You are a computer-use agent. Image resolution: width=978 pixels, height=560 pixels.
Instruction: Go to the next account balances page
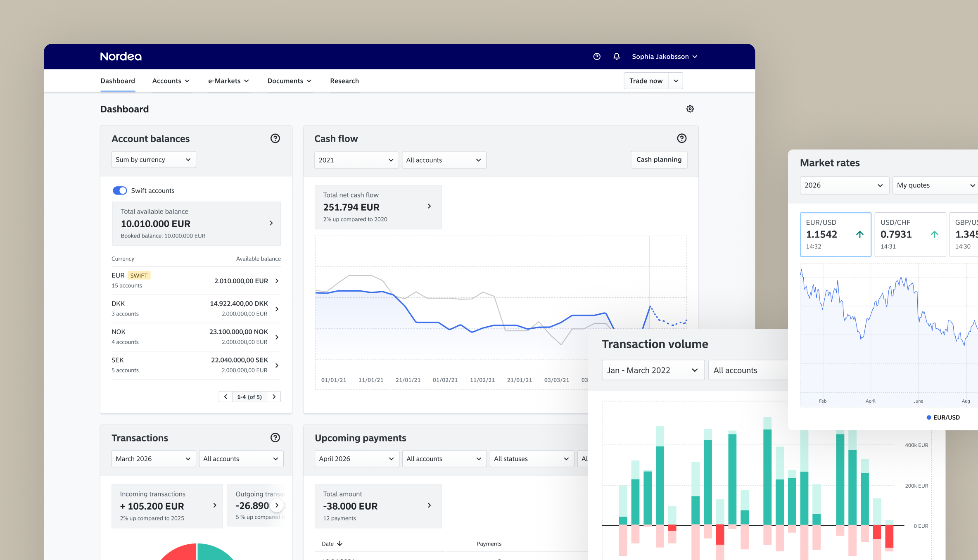pos(274,396)
